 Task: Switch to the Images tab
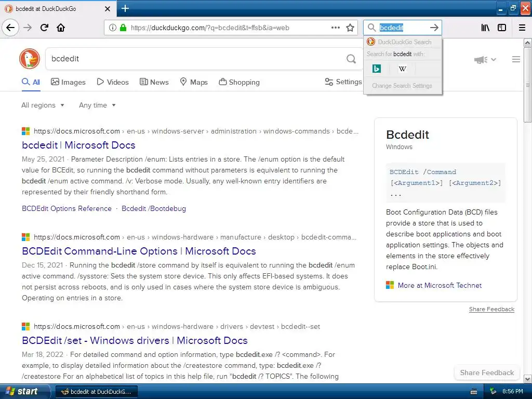pyautogui.click(x=68, y=82)
